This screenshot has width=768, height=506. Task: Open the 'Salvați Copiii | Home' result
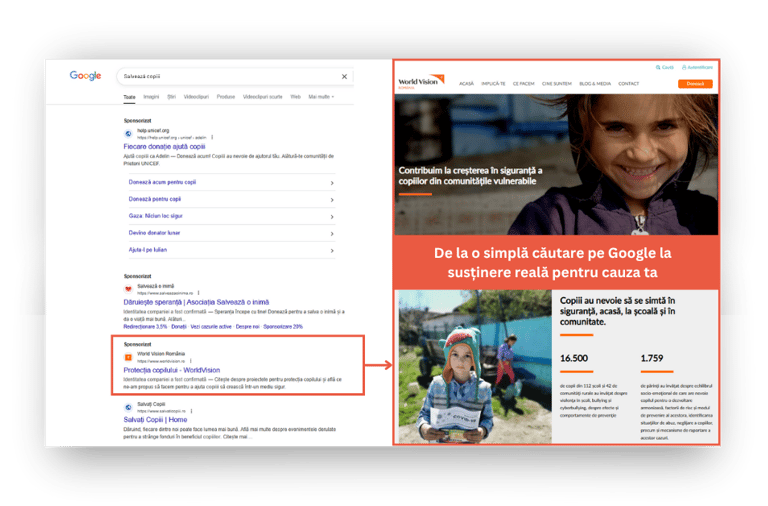(155, 420)
